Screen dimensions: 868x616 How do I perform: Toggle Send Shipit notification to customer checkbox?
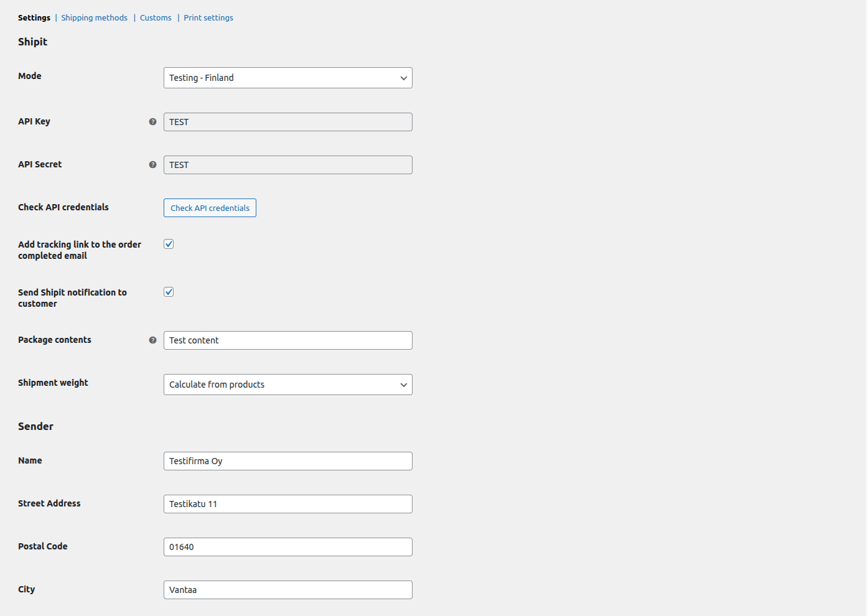[x=169, y=292]
